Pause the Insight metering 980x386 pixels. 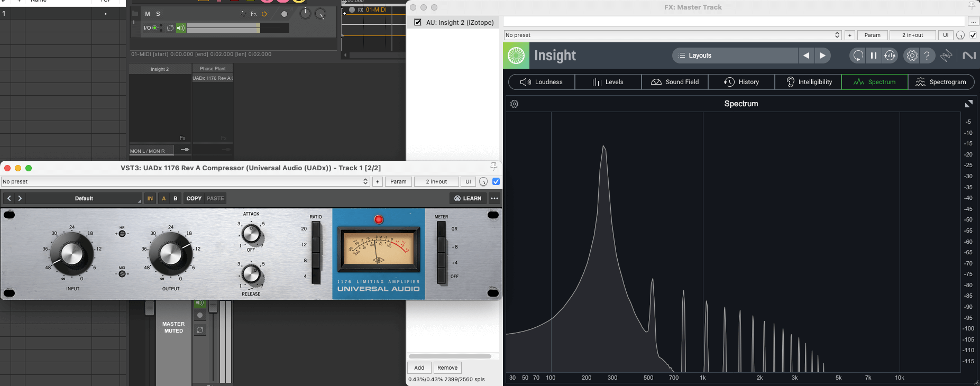pos(874,56)
